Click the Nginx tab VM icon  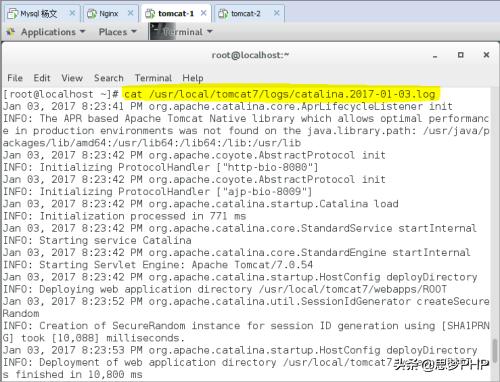[92, 14]
